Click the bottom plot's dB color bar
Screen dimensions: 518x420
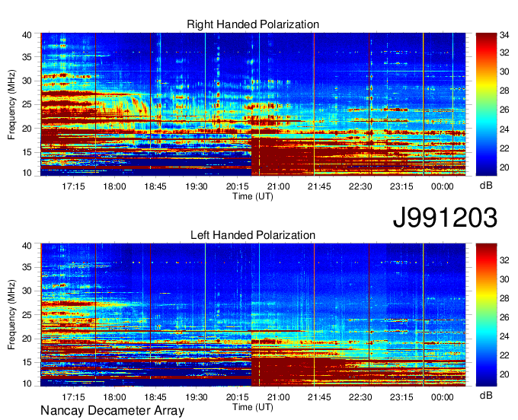pyautogui.click(x=486, y=315)
